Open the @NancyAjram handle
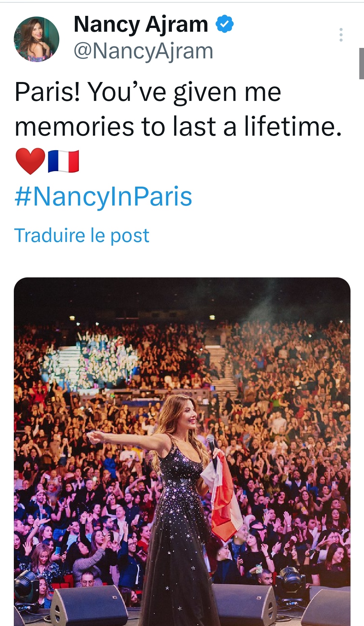Image resolution: width=364 pixels, height=626 pixels. click(x=143, y=51)
